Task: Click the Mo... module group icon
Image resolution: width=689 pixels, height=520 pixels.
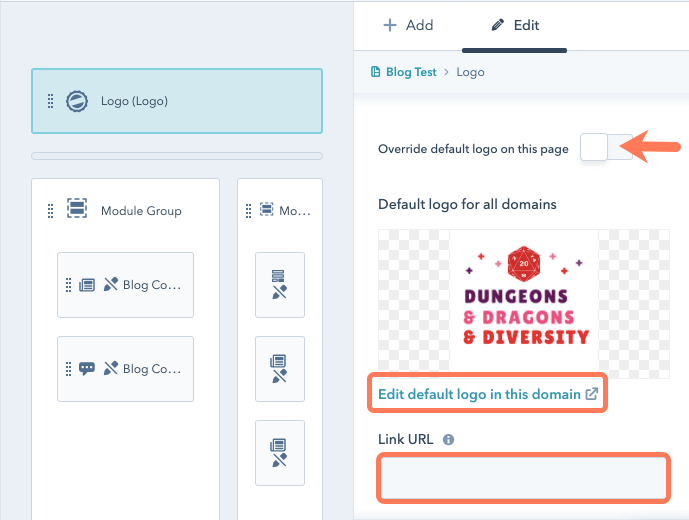Action: tap(266, 209)
